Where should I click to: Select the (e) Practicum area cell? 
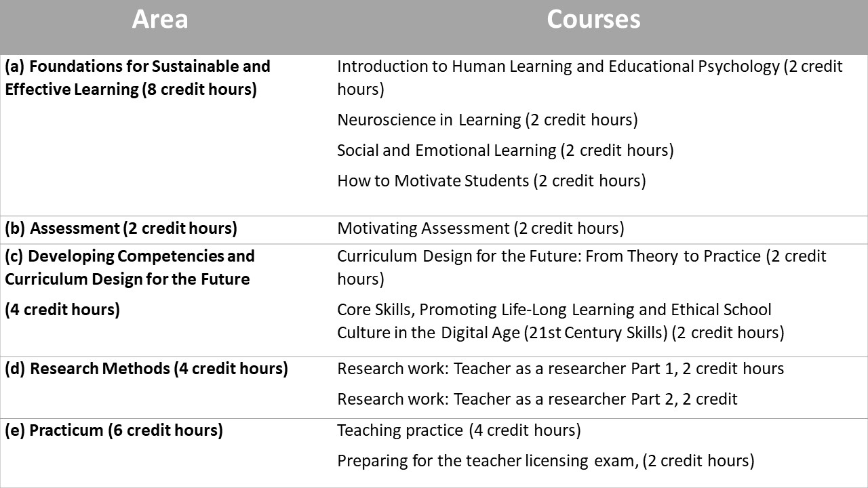pos(114,430)
